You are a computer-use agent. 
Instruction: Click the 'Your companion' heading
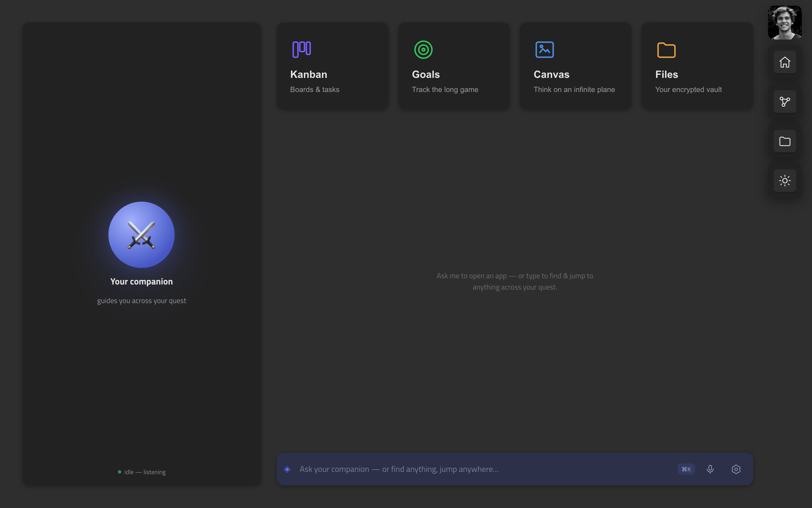[142, 282]
